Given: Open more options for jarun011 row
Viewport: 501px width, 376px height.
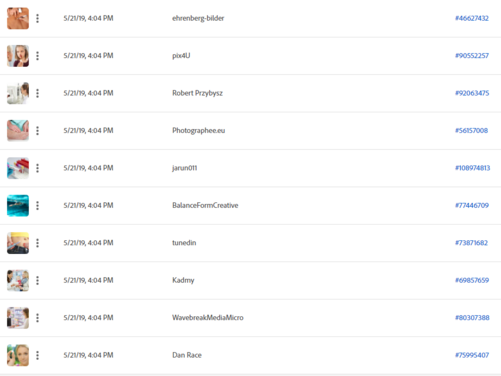Looking at the screenshot, I should coord(37,168).
